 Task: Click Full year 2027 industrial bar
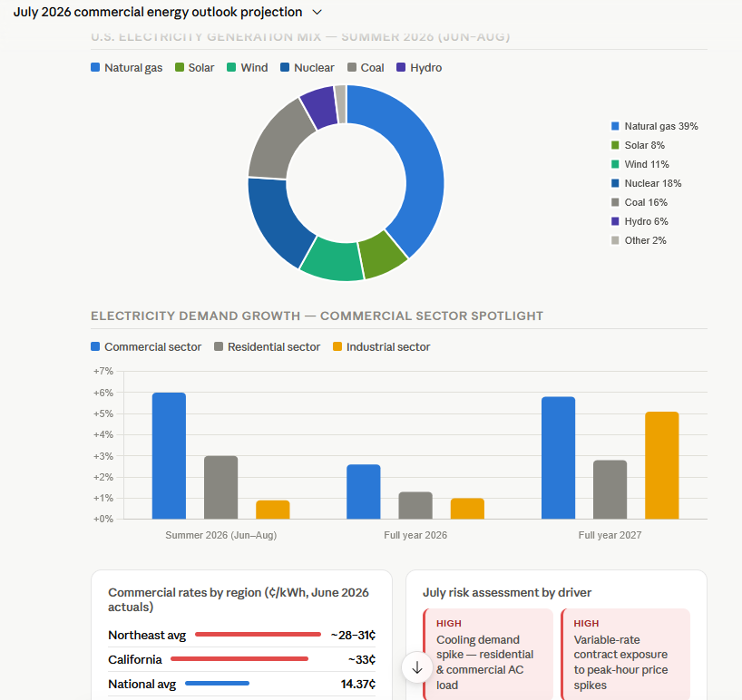click(662, 465)
